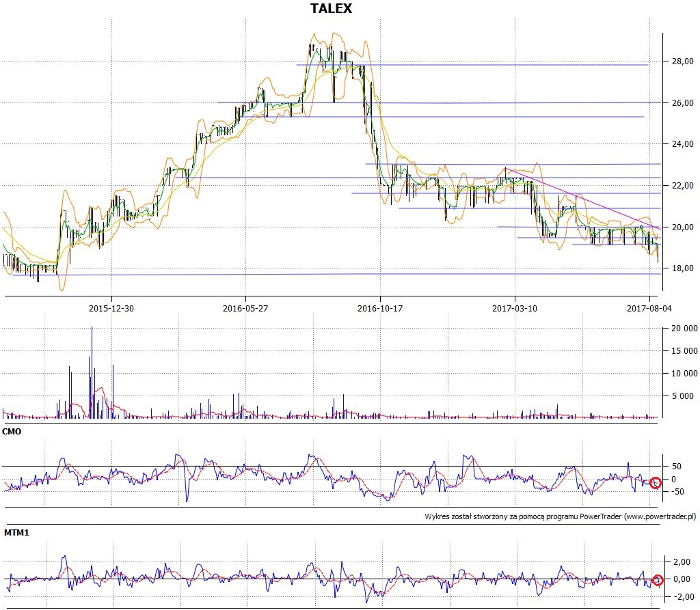Select the 2017-03-10 date label
The image size is (700, 610).
(x=515, y=308)
